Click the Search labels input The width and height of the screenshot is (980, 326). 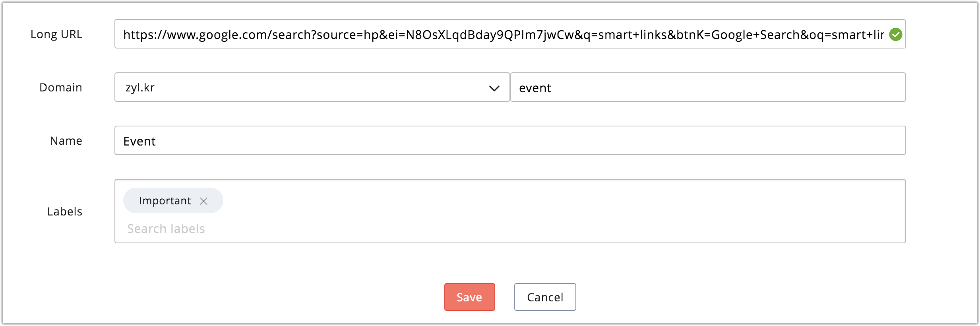166,229
